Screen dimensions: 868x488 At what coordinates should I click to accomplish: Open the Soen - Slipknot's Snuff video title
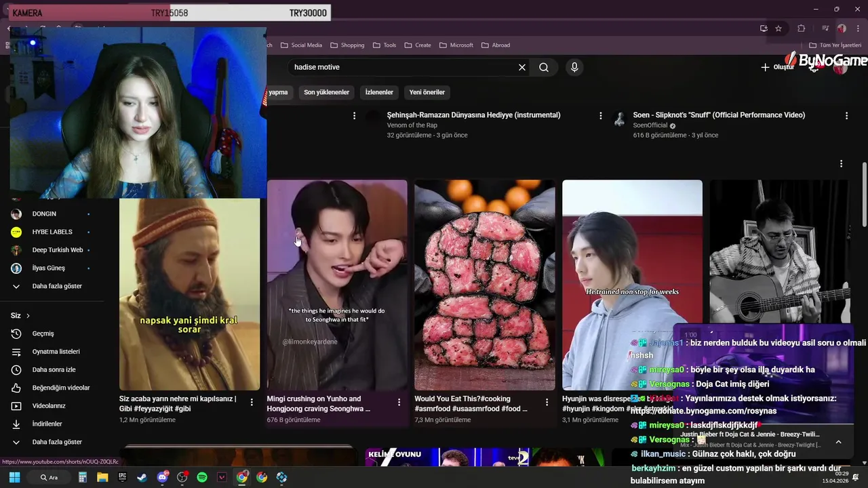tap(719, 115)
